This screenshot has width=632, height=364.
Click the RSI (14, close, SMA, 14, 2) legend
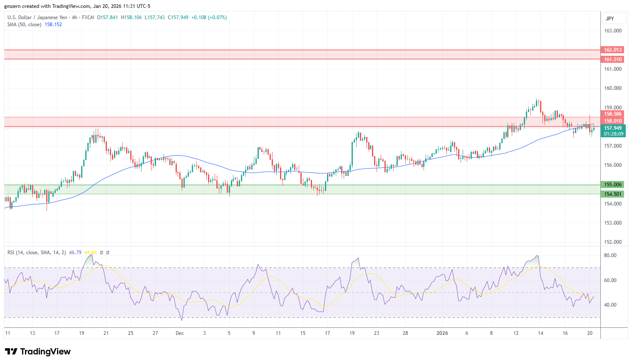tap(37, 253)
